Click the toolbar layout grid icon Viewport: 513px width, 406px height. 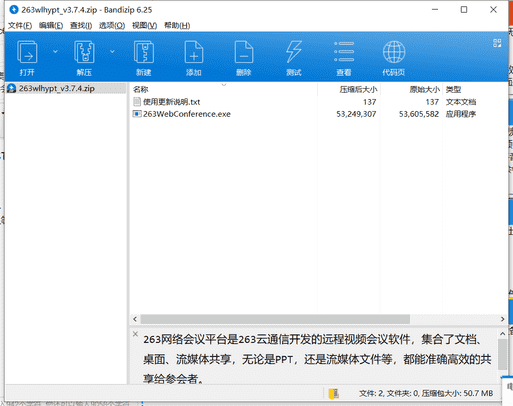click(497, 43)
